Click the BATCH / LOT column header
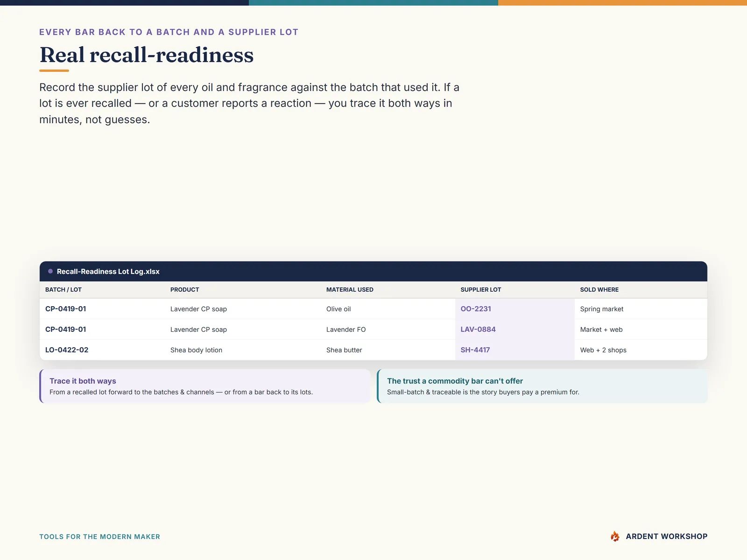Screen dimensions: 747x560 (x=63, y=290)
